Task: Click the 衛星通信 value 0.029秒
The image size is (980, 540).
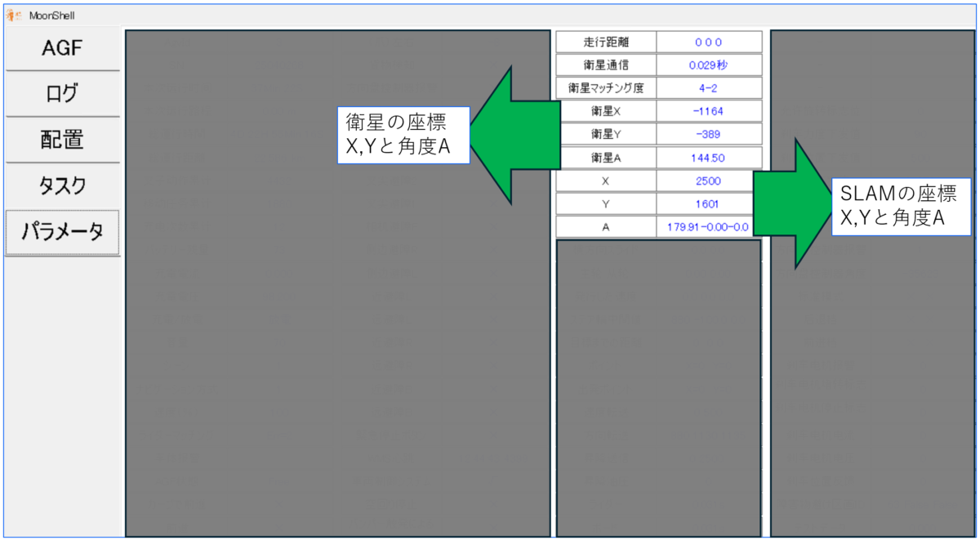Action: [x=708, y=65]
